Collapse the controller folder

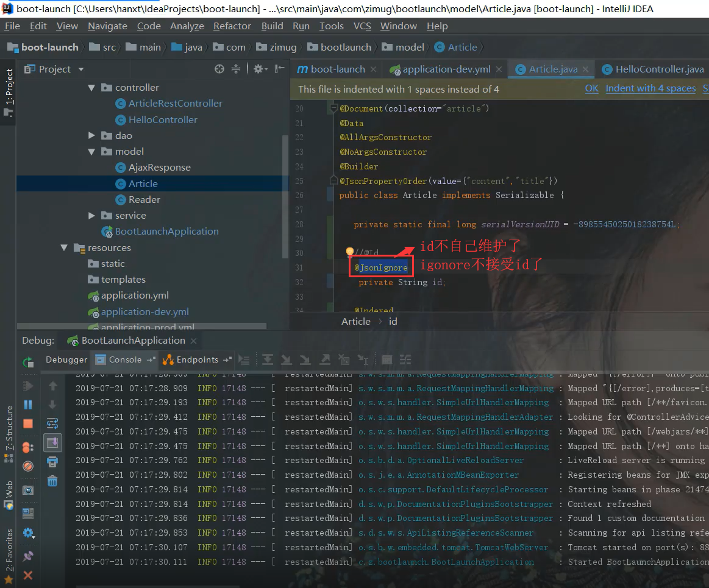(x=91, y=88)
